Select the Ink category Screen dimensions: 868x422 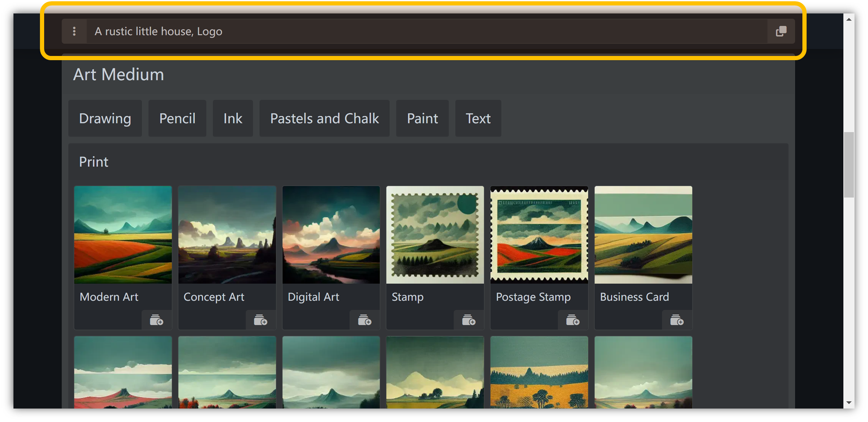point(233,118)
